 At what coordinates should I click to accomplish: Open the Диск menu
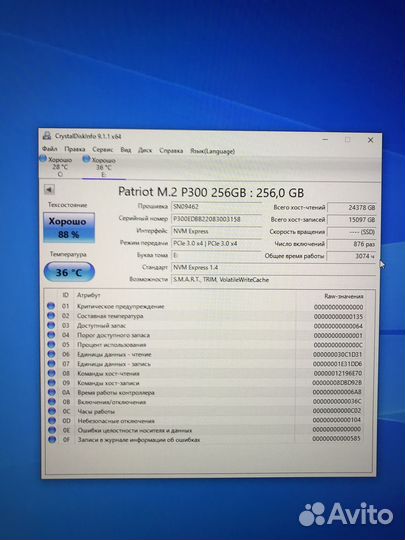click(x=145, y=150)
